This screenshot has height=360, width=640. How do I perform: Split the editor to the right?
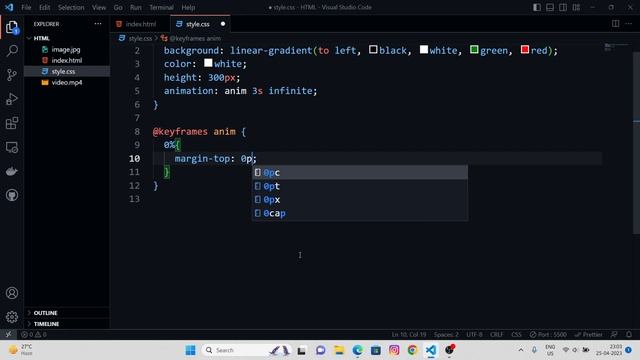click(x=616, y=24)
